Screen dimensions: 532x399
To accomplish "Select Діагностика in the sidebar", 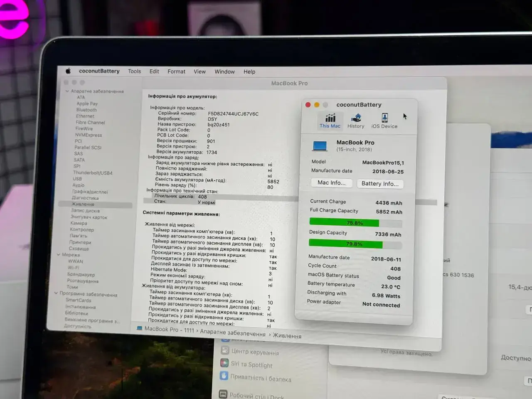I will coord(85,198).
